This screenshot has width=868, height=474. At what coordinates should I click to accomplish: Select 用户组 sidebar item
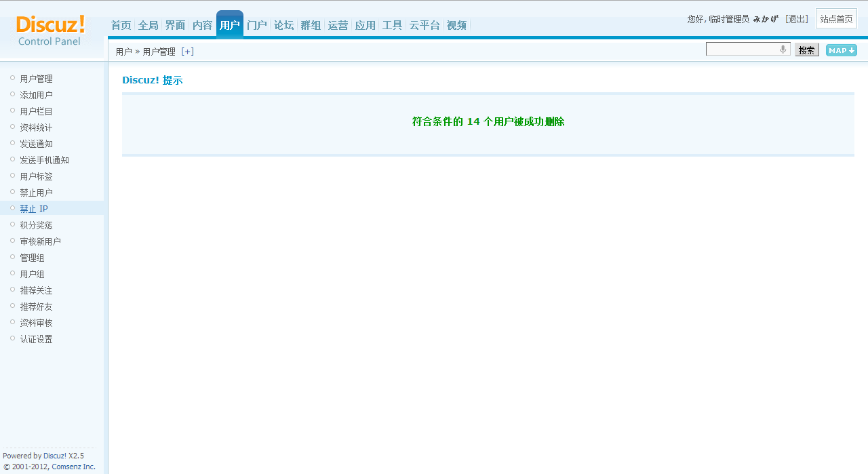tap(33, 274)
